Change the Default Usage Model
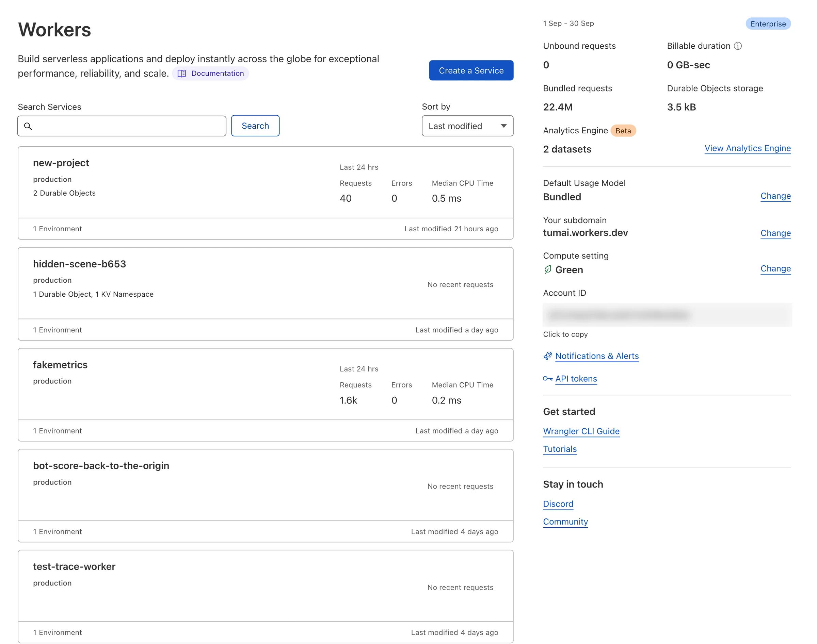817x644 pixels. coord(775,196)
